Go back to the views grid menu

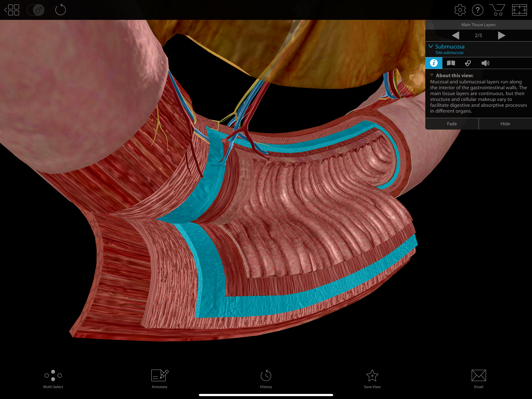coord(12,10)
